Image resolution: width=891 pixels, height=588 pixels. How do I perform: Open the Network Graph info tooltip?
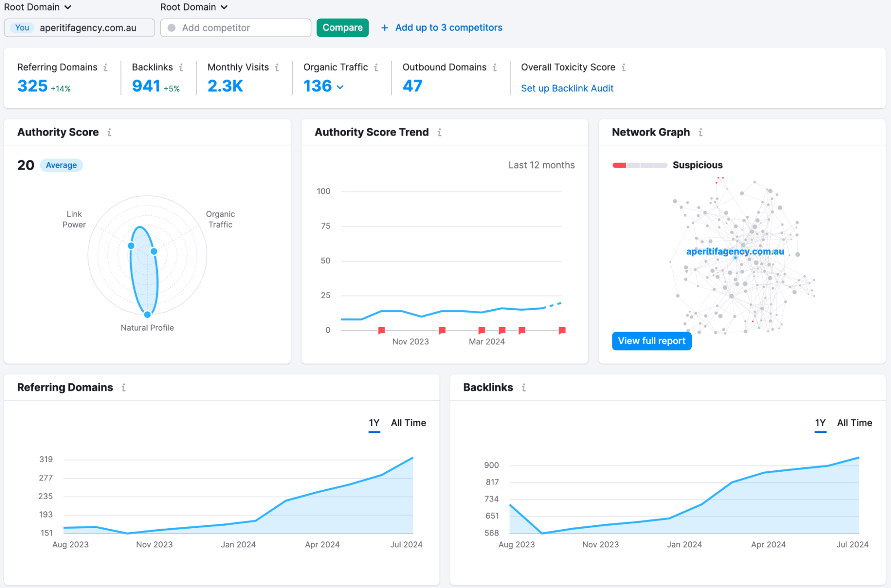(x=700, y=132)
